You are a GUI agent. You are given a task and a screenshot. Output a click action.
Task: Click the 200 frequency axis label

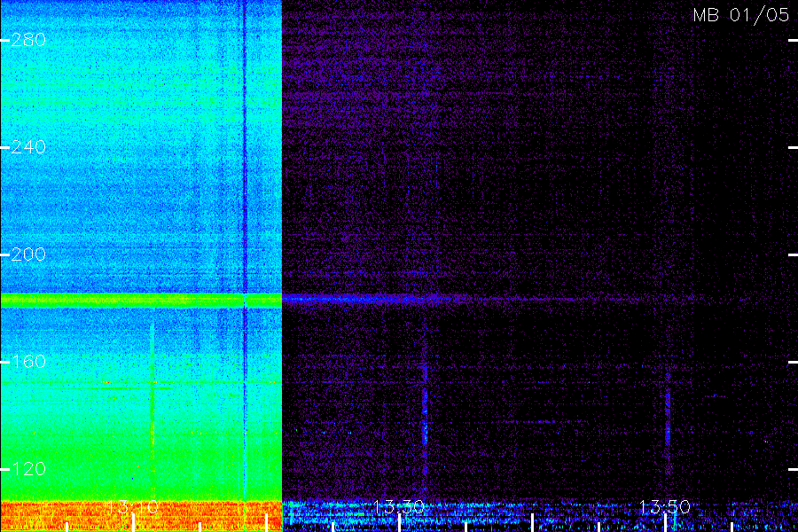click(x=28, y=254)
